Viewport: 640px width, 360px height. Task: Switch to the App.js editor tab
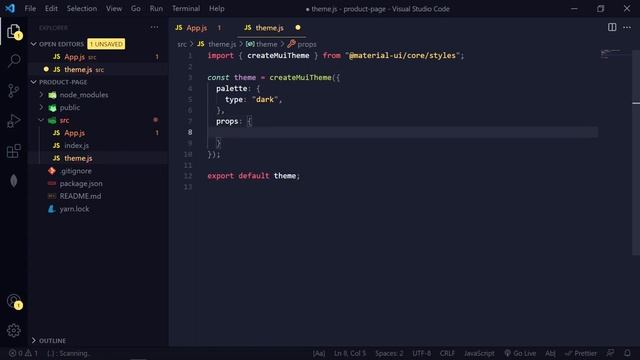[x=197, y=27]
